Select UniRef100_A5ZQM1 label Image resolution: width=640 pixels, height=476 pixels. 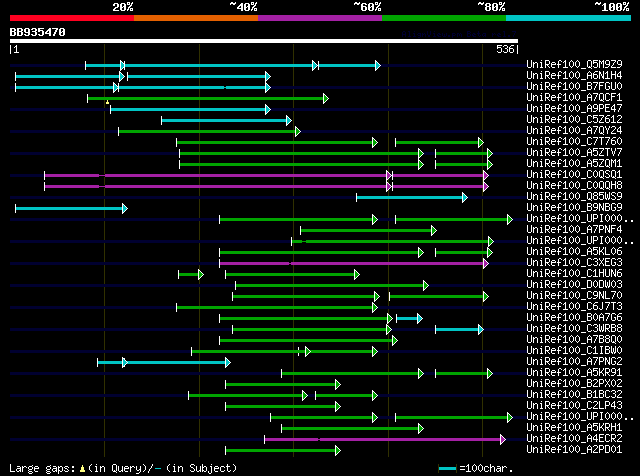click(574, 164)
